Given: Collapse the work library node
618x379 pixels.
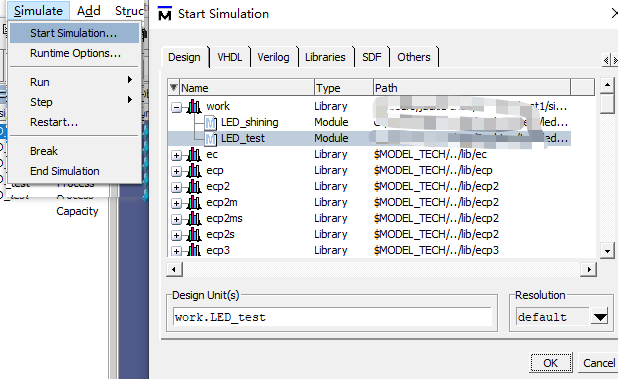Looking at the screenshot, I should [177, 107].
